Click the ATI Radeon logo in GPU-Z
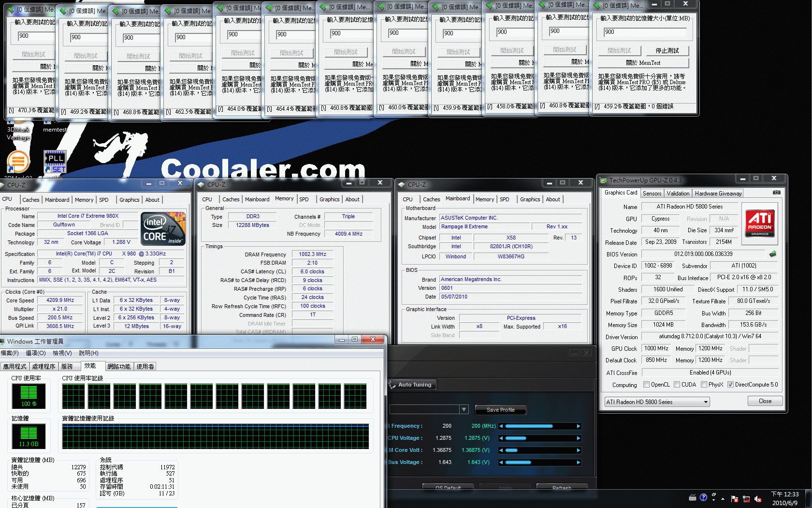 coord(760,223)
